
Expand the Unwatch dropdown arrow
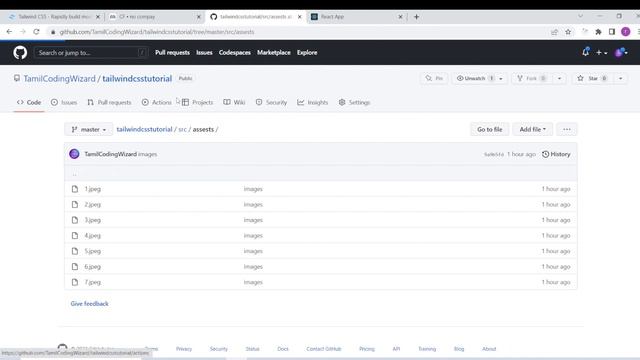501,78
